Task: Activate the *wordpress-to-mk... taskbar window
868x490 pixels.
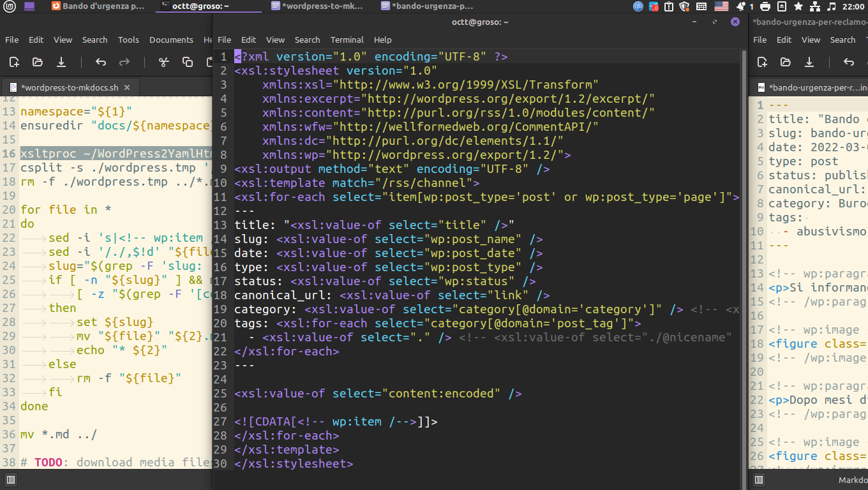Action: (x=318, y=6)
